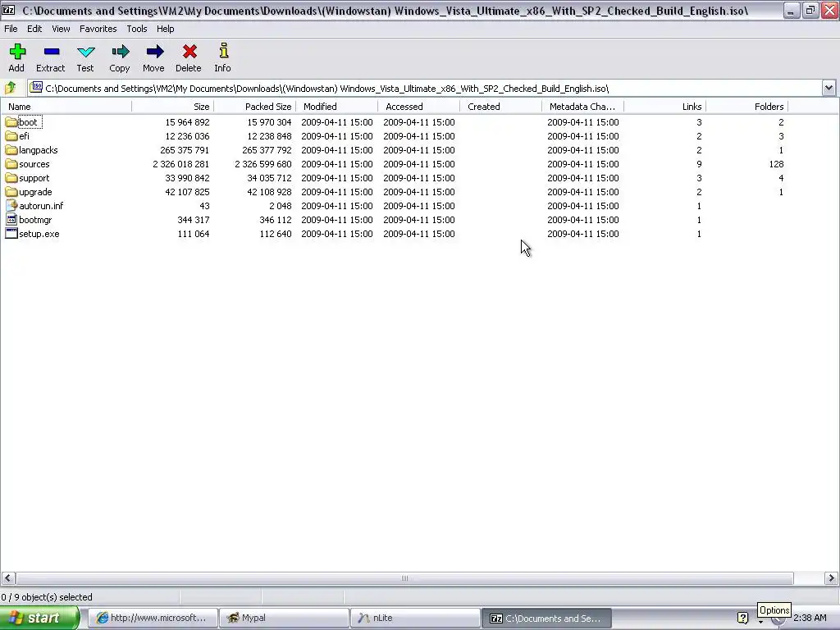Click bootmgr packed size 346 112
Viewport: 840px width, 630px height.
pyautogui.click(x=276, y=220)
